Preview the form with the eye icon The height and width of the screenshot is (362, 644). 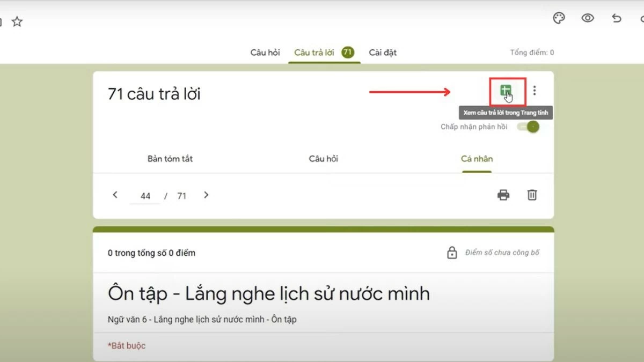coord(588,18)
